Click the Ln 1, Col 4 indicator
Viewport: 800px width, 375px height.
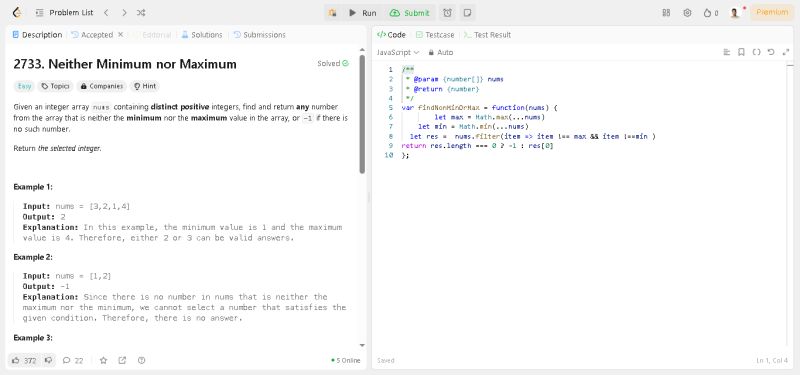[x=772, y=360]
